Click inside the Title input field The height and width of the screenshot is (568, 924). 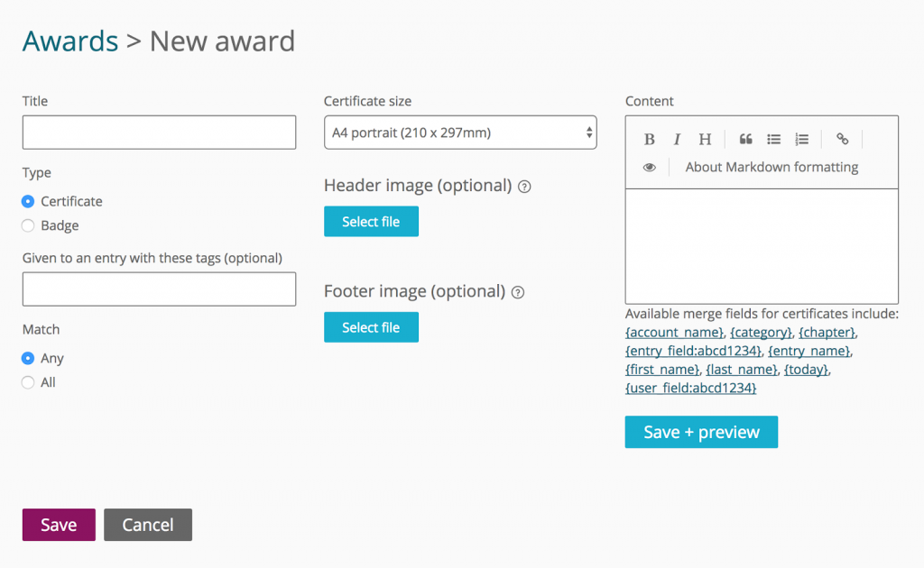(159, 132)
